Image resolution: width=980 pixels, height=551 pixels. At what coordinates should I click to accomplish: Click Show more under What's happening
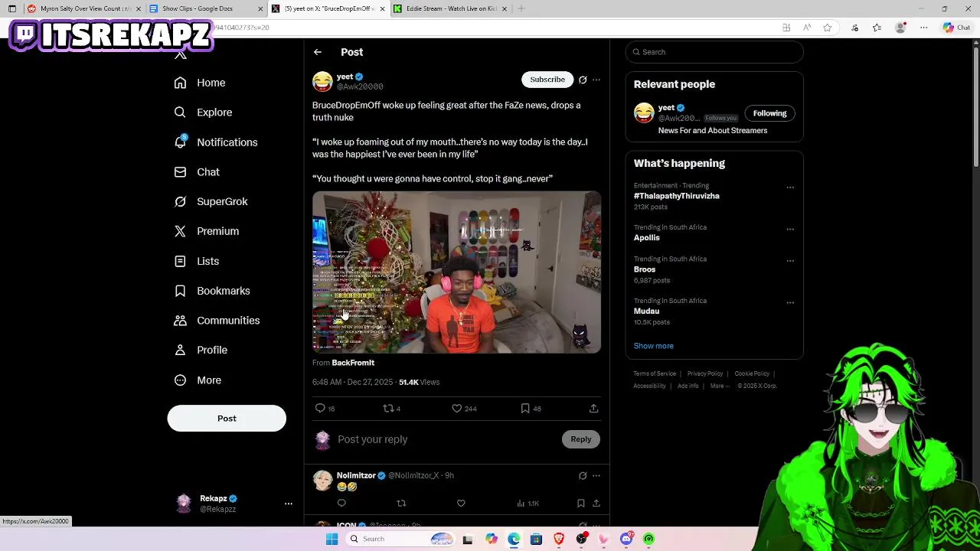pyautogui.click(x=654, y=346)
